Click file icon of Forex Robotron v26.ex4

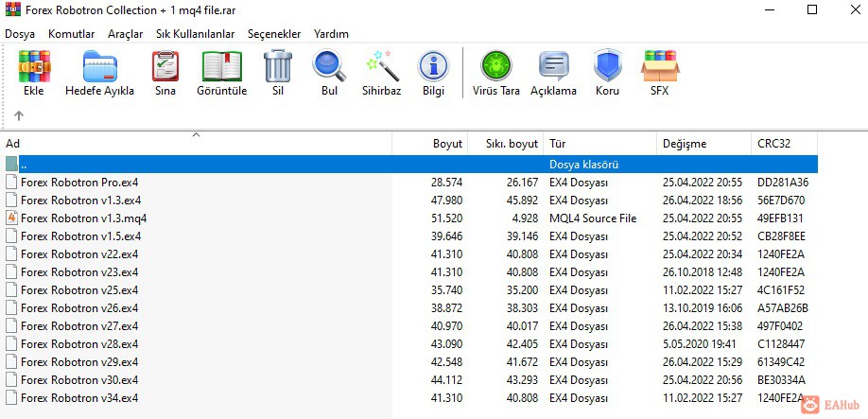[11, 308]
